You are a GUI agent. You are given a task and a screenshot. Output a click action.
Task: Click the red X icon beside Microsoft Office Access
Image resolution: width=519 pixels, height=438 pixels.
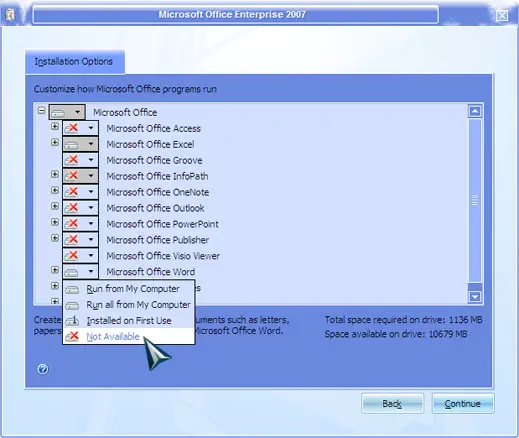coord(71,128)
